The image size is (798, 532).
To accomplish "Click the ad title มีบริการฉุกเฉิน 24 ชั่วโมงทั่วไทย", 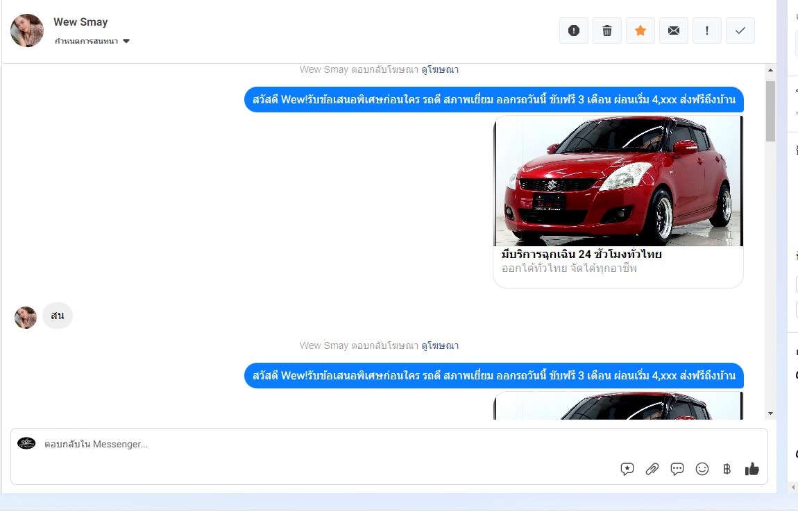I will coord(581,255).
